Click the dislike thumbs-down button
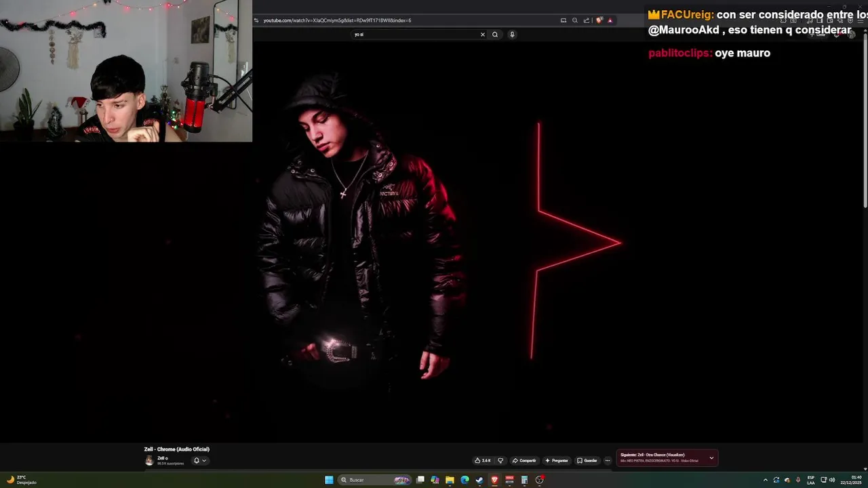Viewport: 868px width, 488px height. [x=500, y=460]
